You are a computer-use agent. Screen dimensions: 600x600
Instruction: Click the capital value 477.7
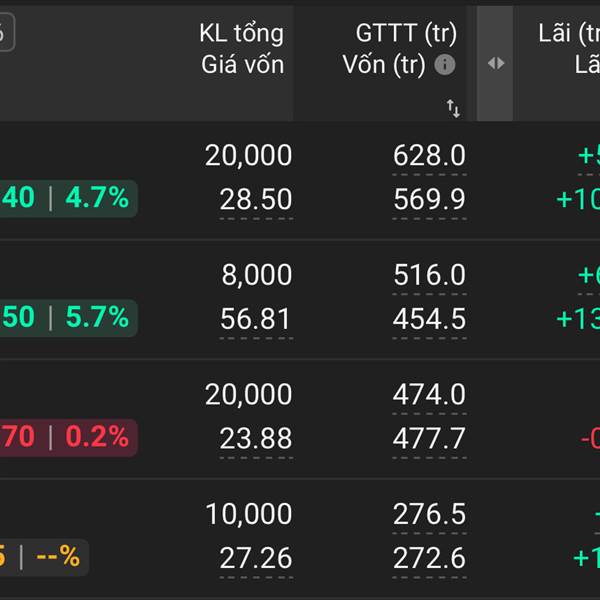point(429,438)
